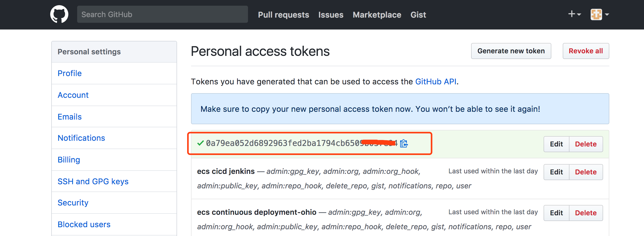Screen dimensions: 644x236
Task: Select Notifications in settings sidebar
Action: (x=81, y=138)
